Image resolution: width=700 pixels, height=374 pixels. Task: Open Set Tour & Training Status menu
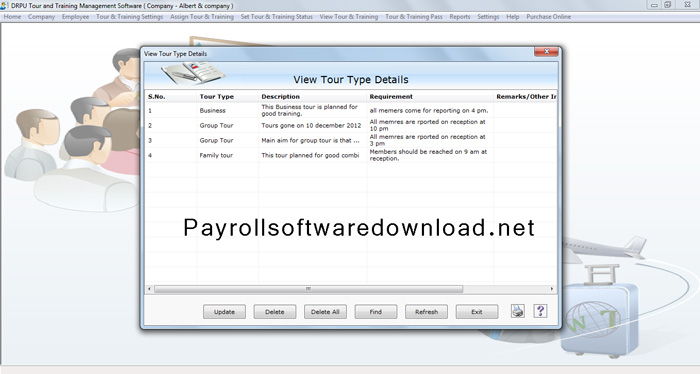tap(277, 17)
